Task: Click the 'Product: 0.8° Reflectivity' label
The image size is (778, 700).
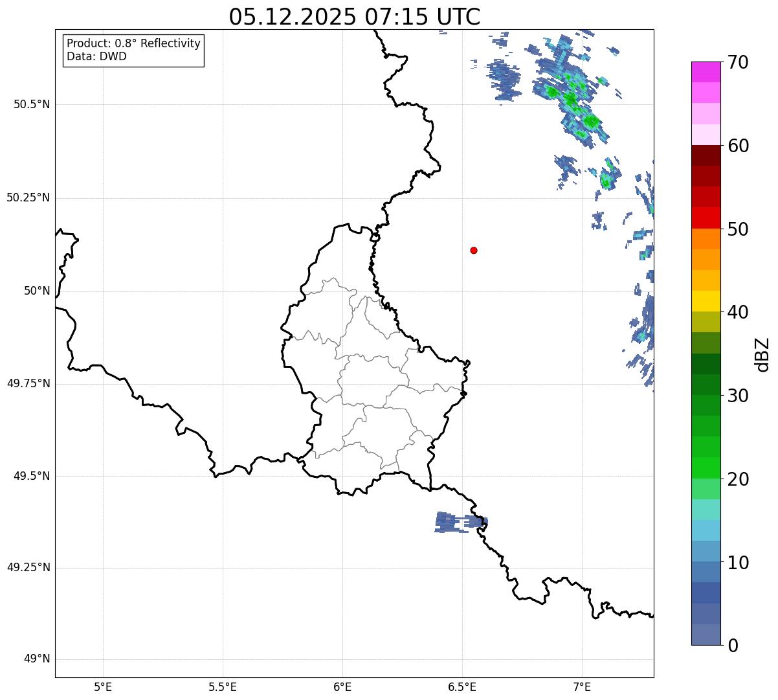Action: pos(134,43)
